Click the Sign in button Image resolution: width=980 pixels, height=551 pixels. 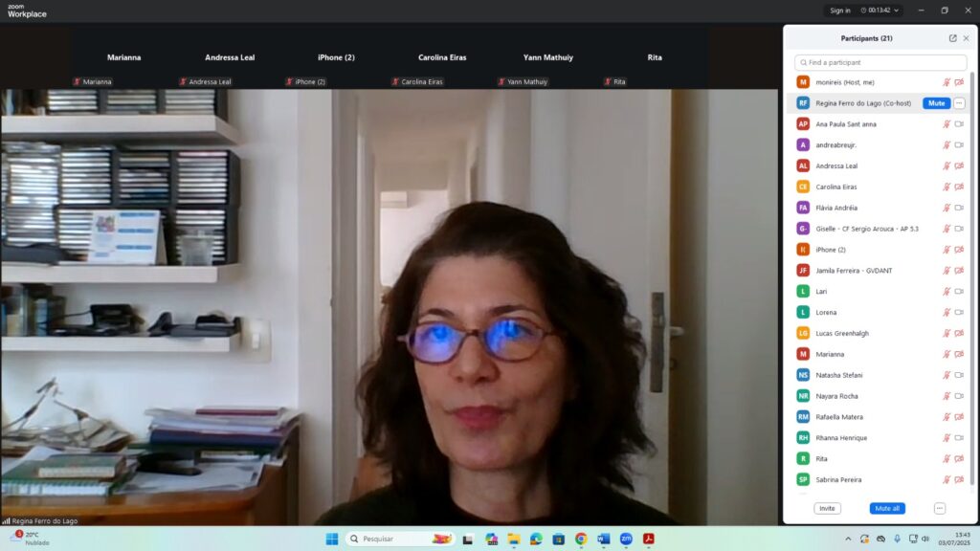840,11
